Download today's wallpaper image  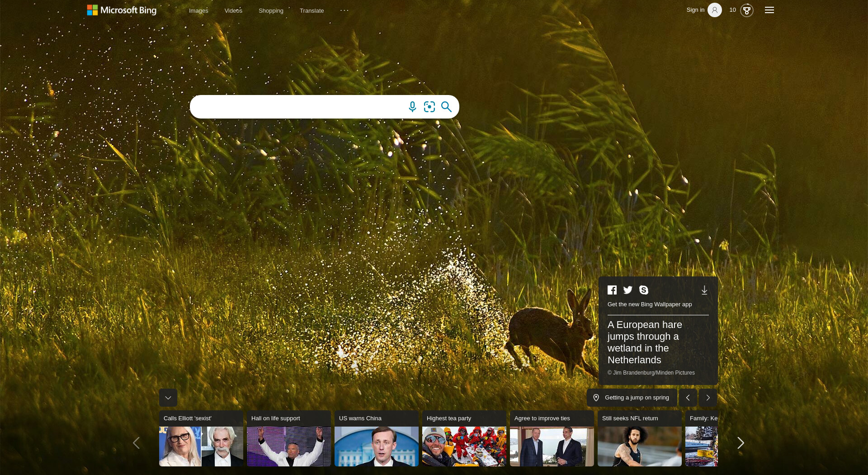704,290
